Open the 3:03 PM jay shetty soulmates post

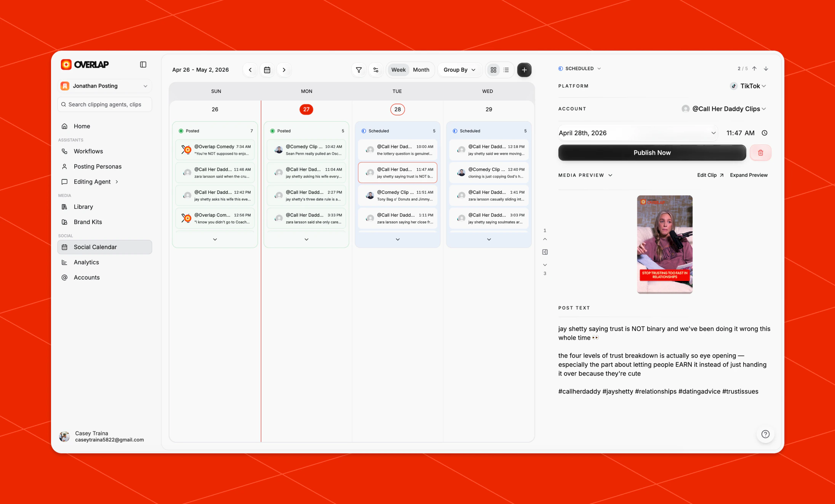[489, 219]
